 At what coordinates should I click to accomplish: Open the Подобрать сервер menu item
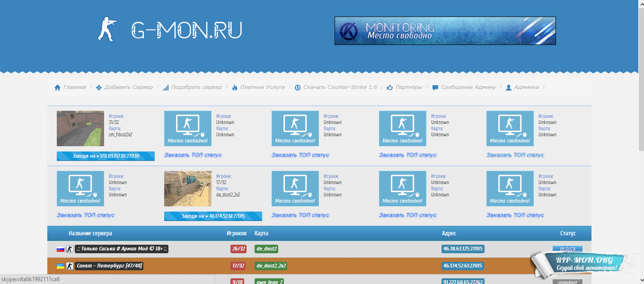tap(196, 87)
